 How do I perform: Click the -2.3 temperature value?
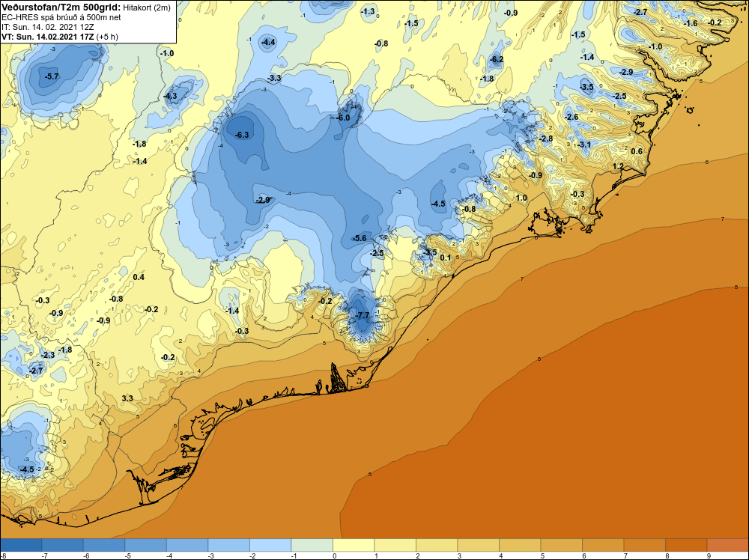[48, 355]
